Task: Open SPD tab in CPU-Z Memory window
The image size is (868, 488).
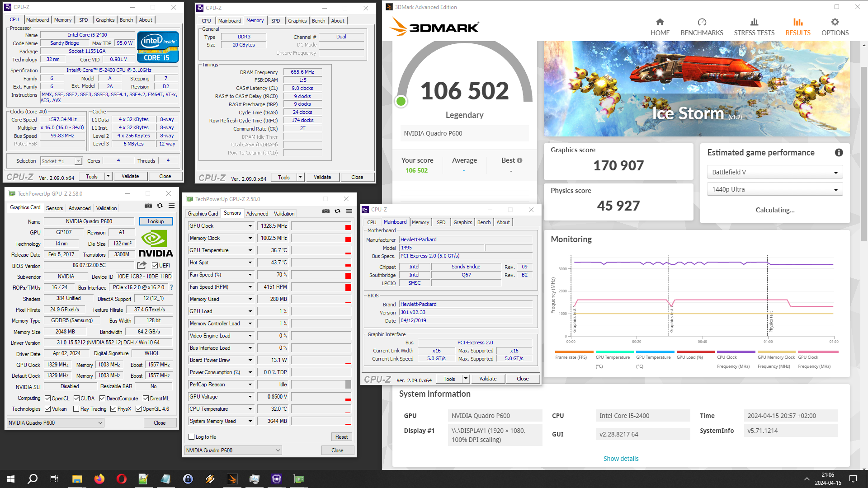Action: click(275, 21)
